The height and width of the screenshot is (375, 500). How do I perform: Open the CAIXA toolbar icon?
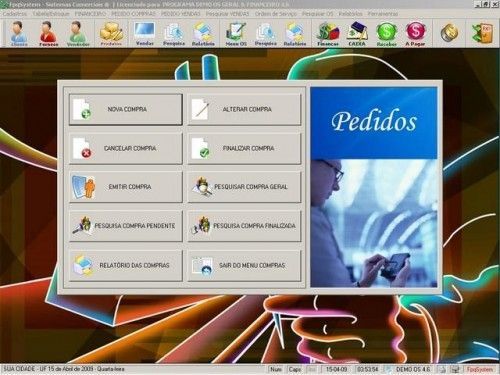[x=357, y=33]
